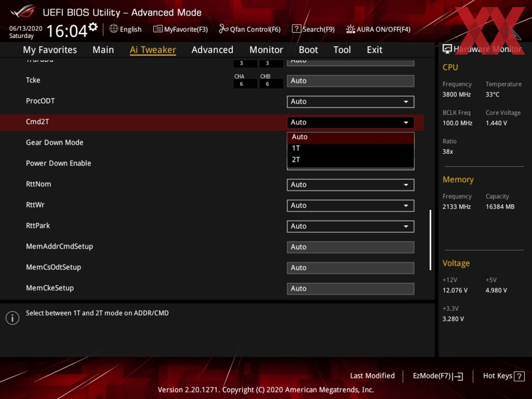The width and height of the screenshot is (532, 399).
Task: Select the MemAddrCmdSetup label
Action: click(x=59, y=246)
